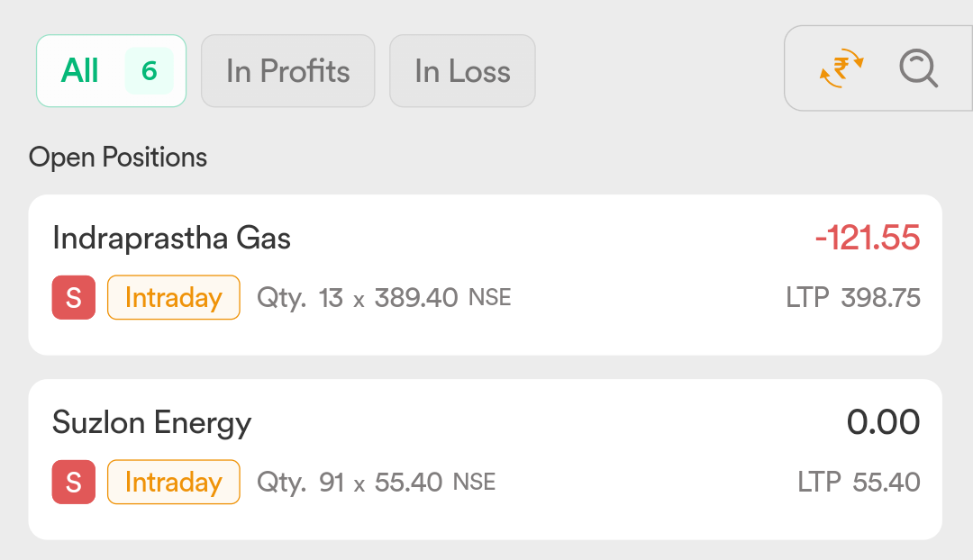973x560 pixels.
Task: Open the search magnifier icon
Action: [x=918, y=68]
